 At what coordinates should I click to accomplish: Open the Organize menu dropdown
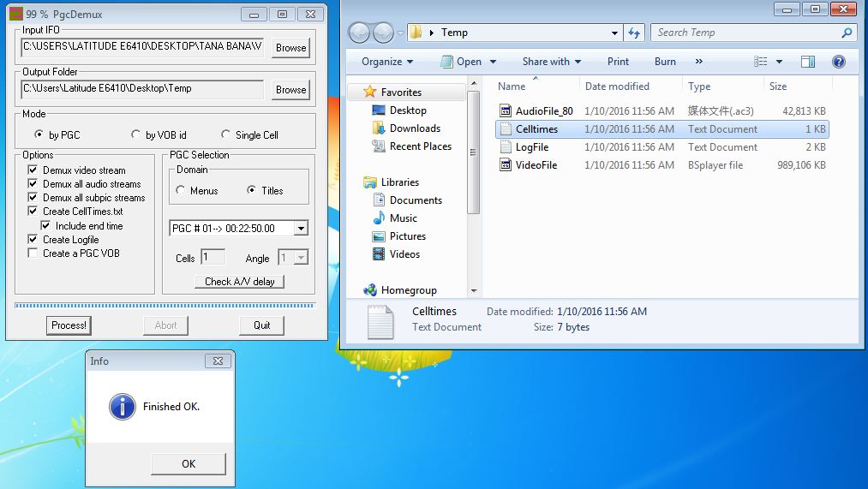tap(387, 62)
